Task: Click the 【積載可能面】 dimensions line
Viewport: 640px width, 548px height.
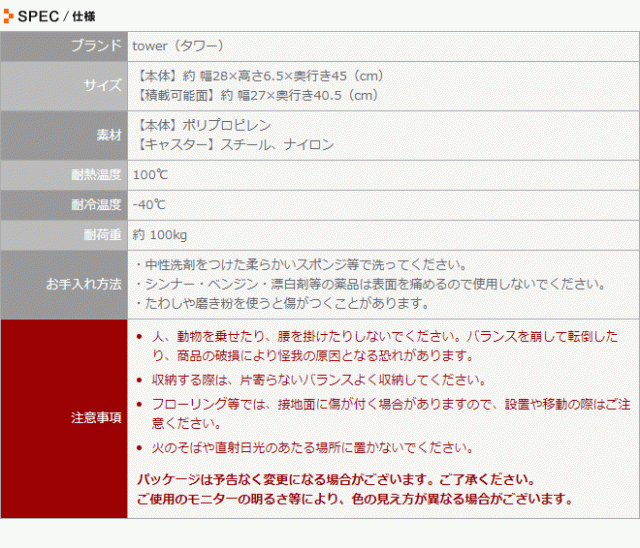Action: pyautogui.click(x=255, y=95)
